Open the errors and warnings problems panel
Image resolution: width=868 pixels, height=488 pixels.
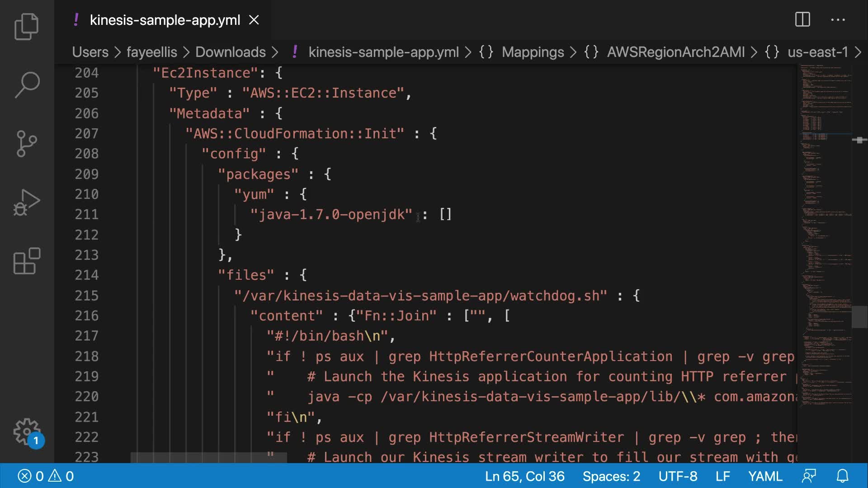tap(45, 476)
